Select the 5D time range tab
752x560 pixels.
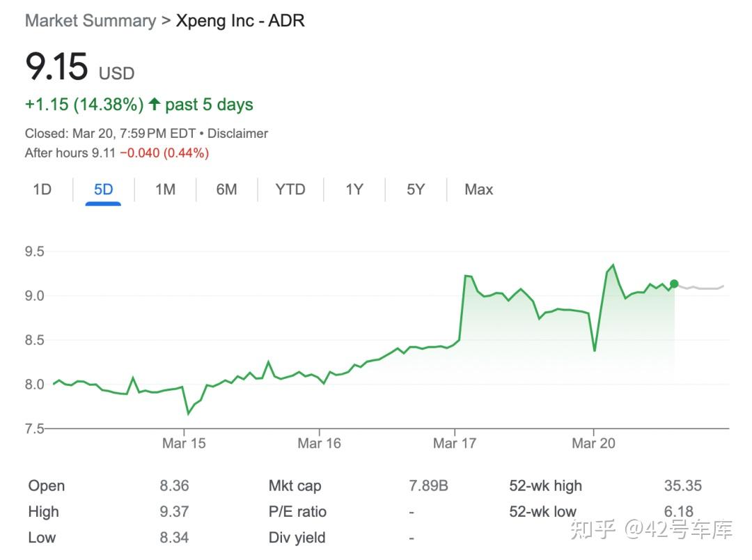click(x=103, y=189)
